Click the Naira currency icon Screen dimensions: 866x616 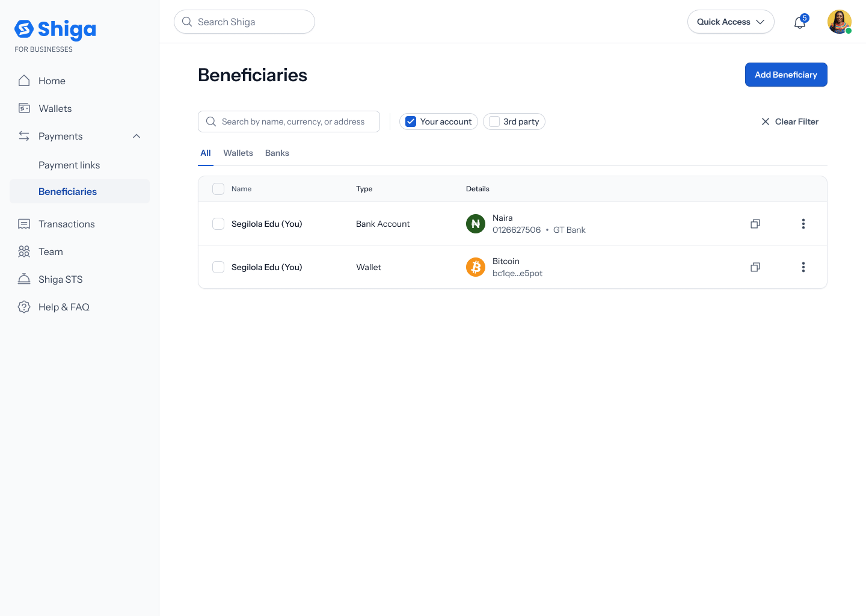pyautogui.click(x=476, y=224)
